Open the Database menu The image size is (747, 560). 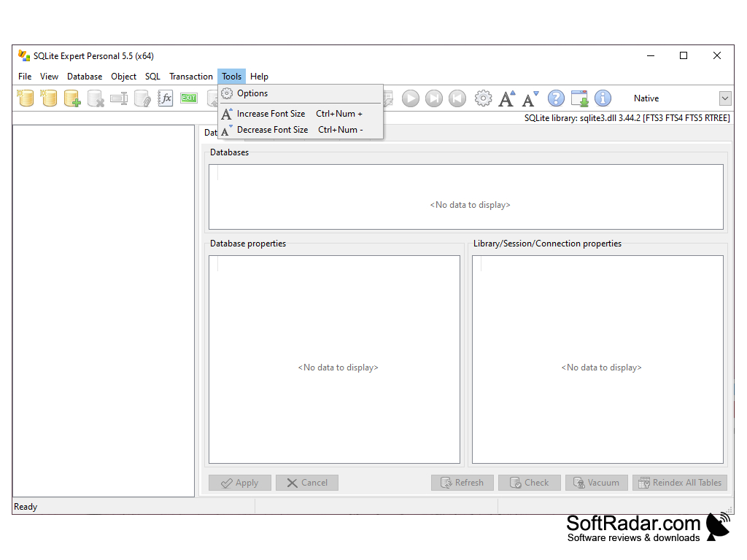85,77
